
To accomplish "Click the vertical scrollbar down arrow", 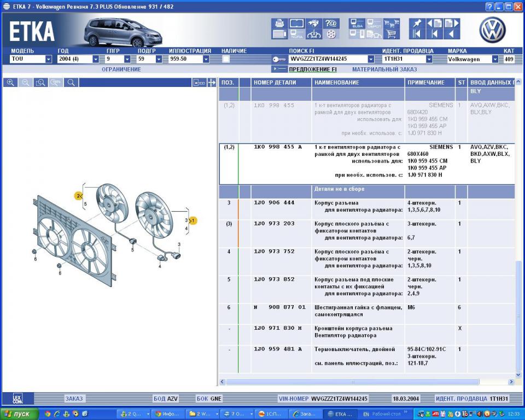I will point(518,375).
